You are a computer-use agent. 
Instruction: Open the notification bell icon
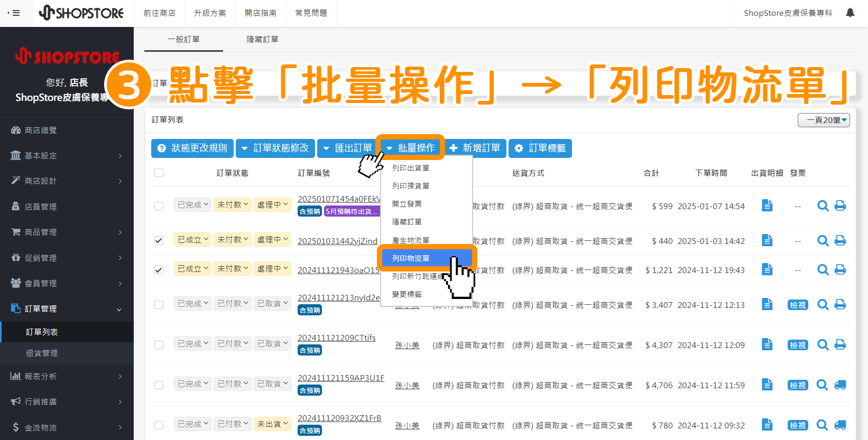pyautogui.click(x=850, y=13)
